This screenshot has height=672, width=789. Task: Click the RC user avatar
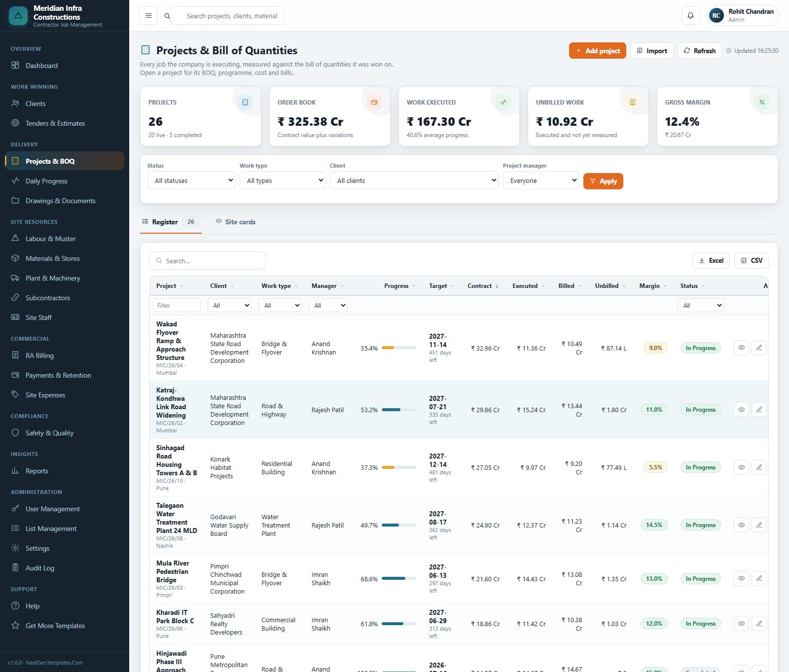(x=716, y=16)
